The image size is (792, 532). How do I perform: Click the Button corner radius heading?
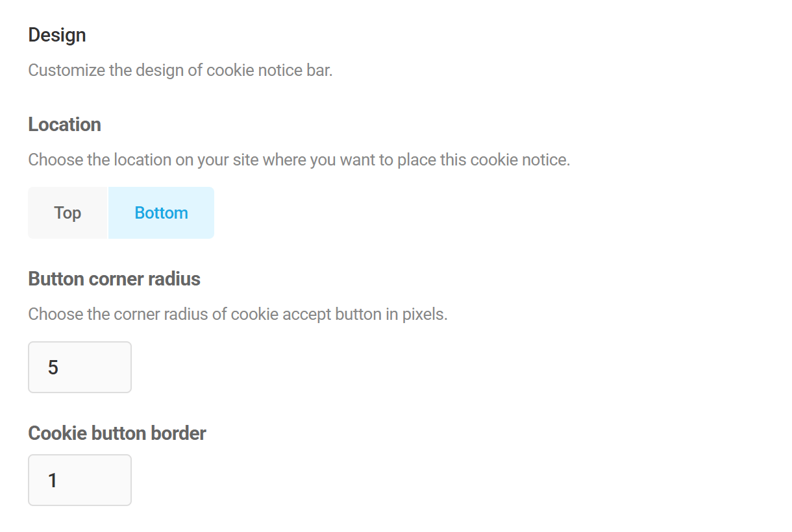[x=114, y=278]
